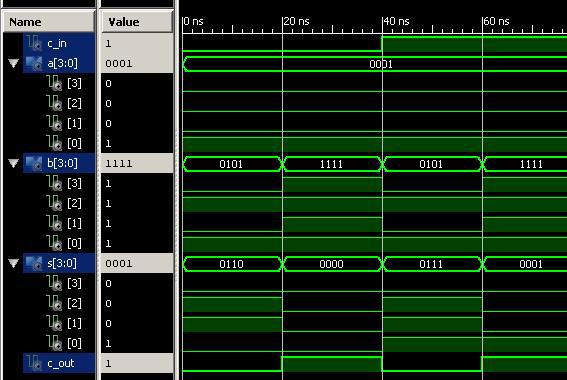Click signal icon of s[1] bit
Viewport: 567px width, 380px height.
(x=55, y=323)
